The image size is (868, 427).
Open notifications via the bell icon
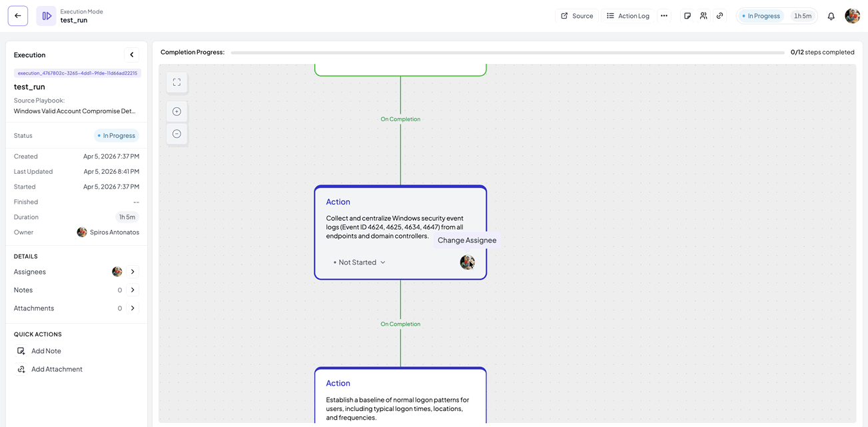click(831, 15)
